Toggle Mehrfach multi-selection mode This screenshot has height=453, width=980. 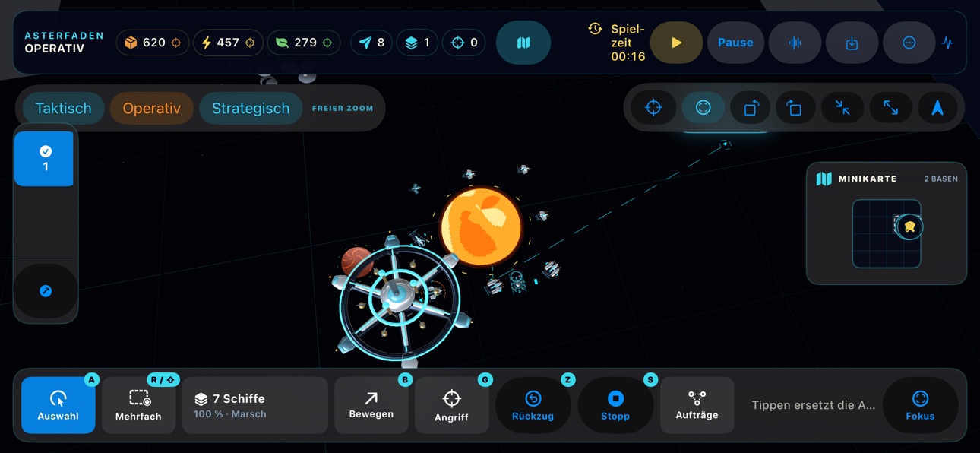[138, 405]
